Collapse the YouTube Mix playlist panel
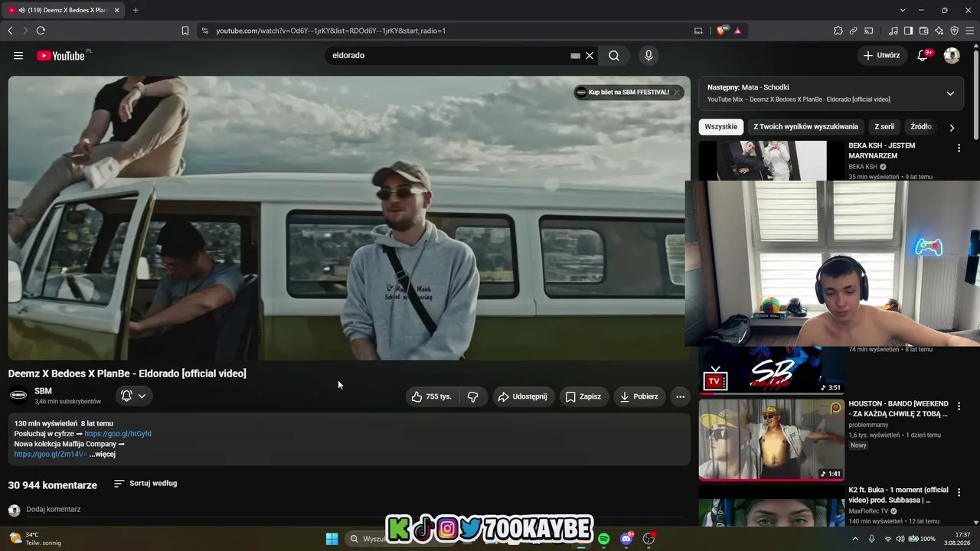Screen dimensions: 980x551 pos(950,93)
